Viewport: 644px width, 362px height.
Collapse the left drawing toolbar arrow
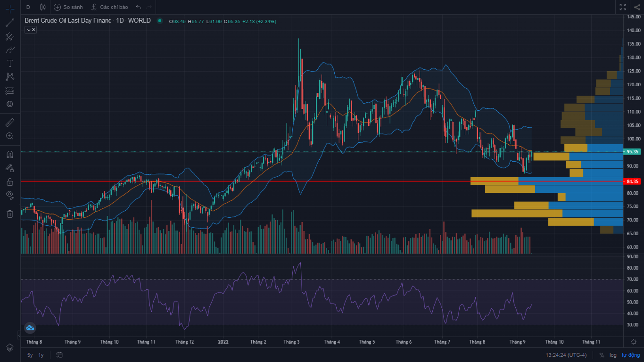click(x=19, y=335)
